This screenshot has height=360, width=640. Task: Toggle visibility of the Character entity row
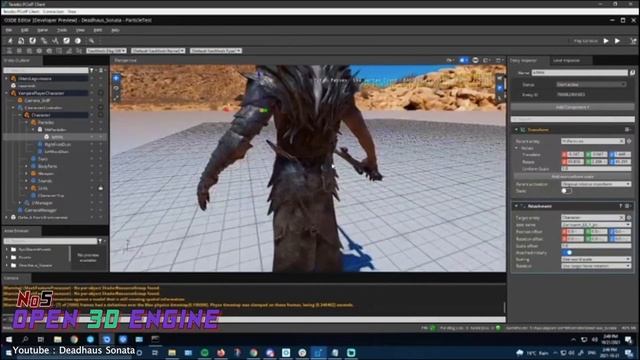(x=92, y=115)
